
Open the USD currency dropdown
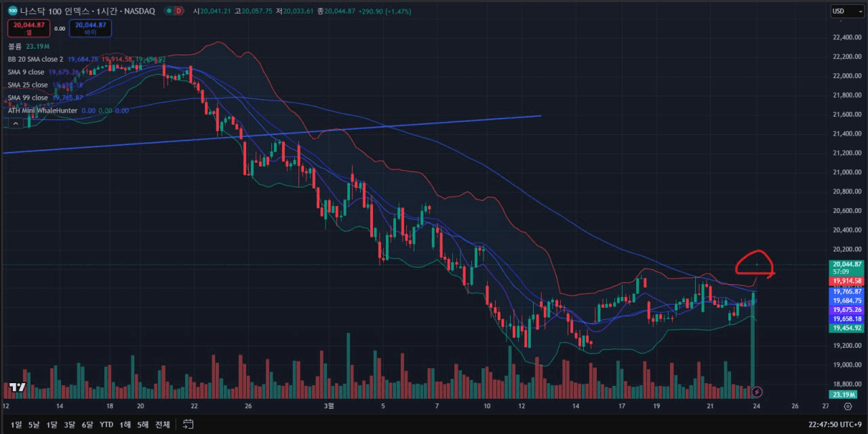(x=848, y=11)
